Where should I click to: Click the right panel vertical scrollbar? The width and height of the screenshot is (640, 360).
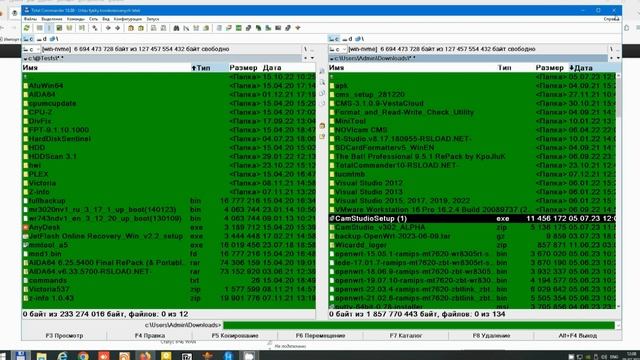(x=618, y=190)
